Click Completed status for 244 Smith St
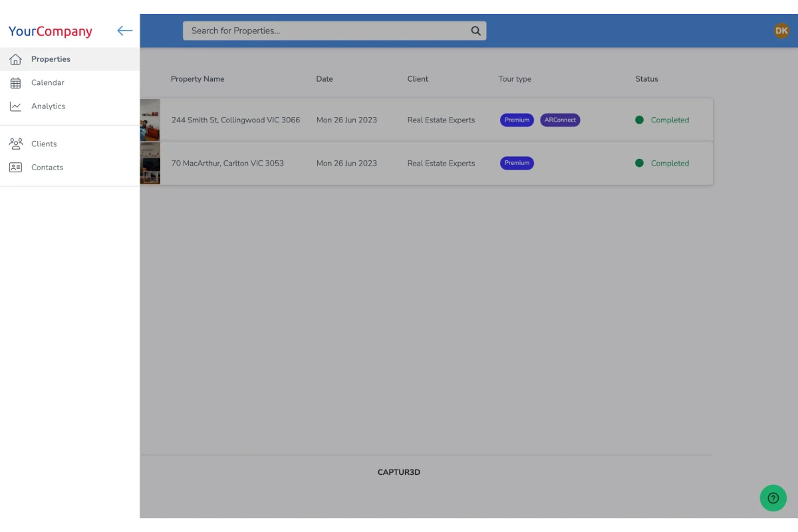The height and width of the screenshot is (532, 798). (x=662, y=120)
